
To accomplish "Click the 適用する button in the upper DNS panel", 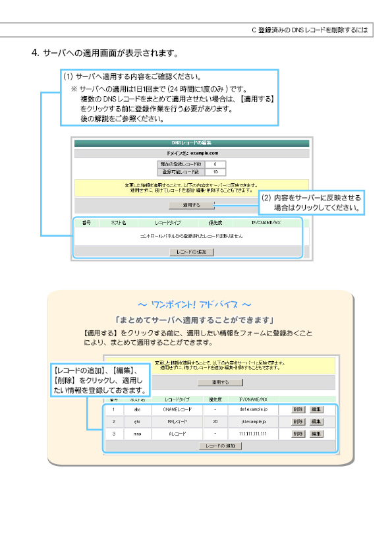I will (x=192, y=205).
